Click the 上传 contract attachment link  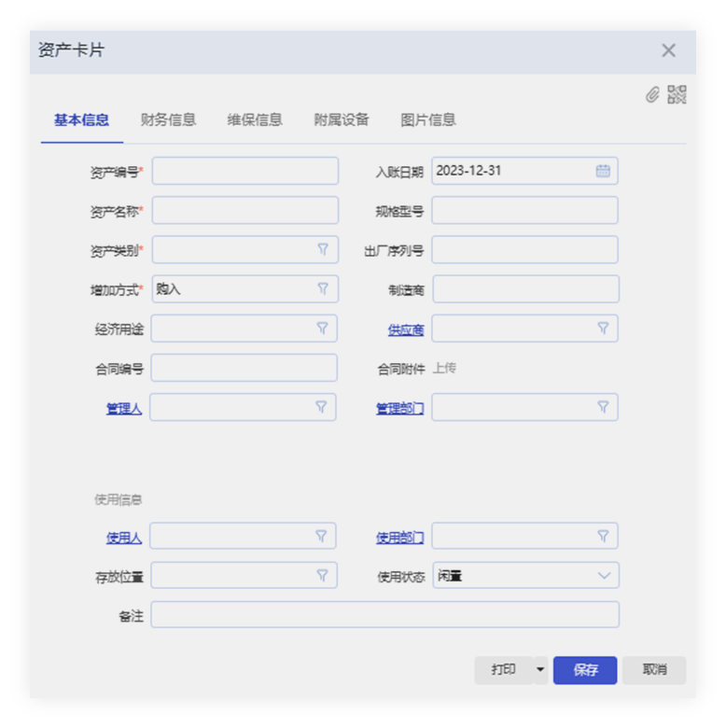(444, 368)
